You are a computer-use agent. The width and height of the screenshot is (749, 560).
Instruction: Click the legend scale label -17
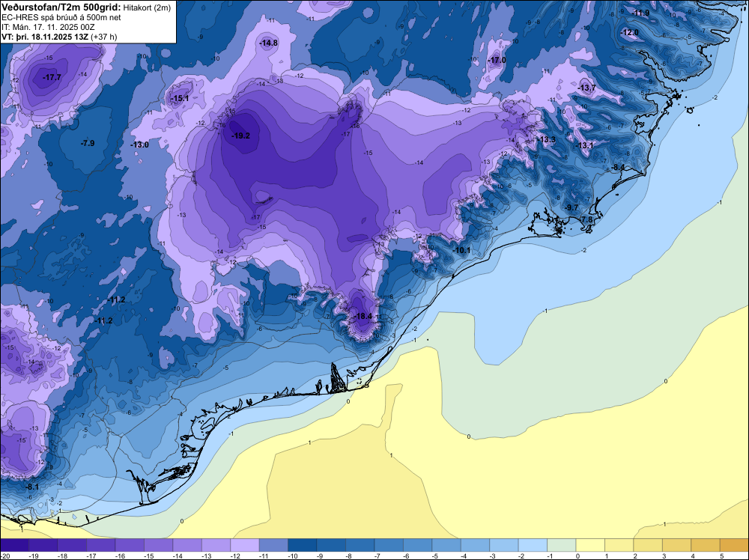tap(91, 556)
